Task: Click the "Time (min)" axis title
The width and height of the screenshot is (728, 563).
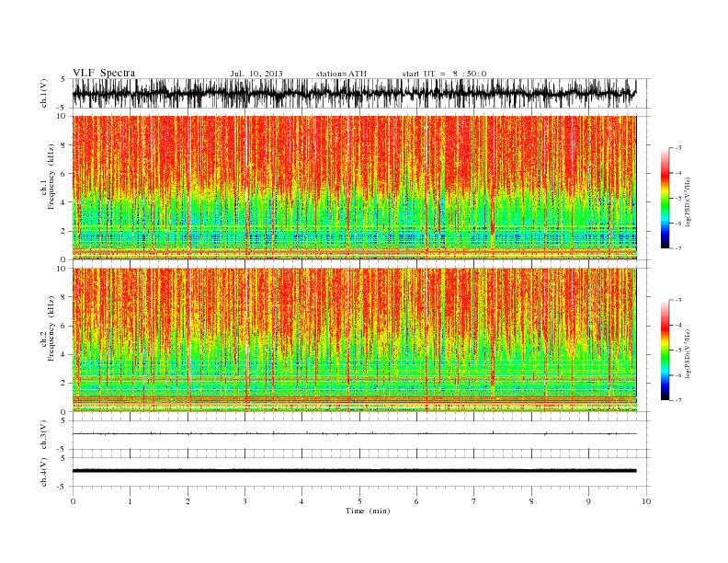Action: (368, 511)
